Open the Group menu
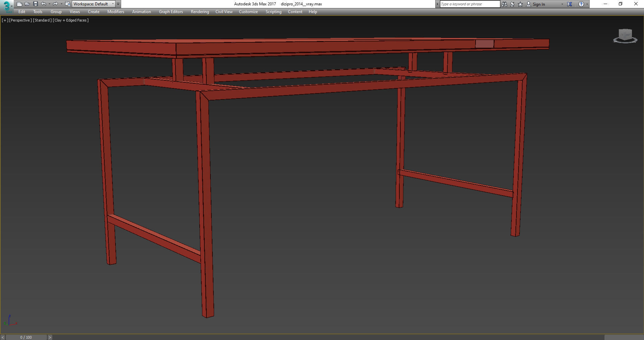This screenshot has height=340, width=644. click(56, 12)
